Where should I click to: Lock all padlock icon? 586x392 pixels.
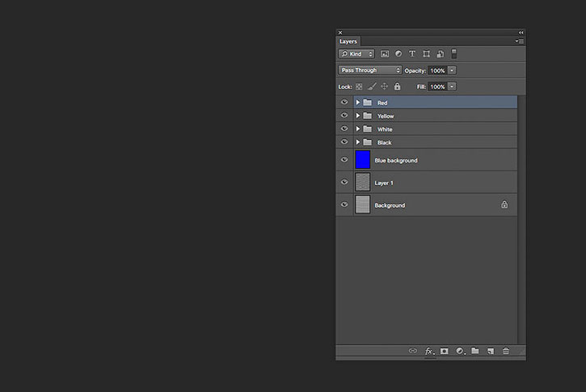click(398, 86)
